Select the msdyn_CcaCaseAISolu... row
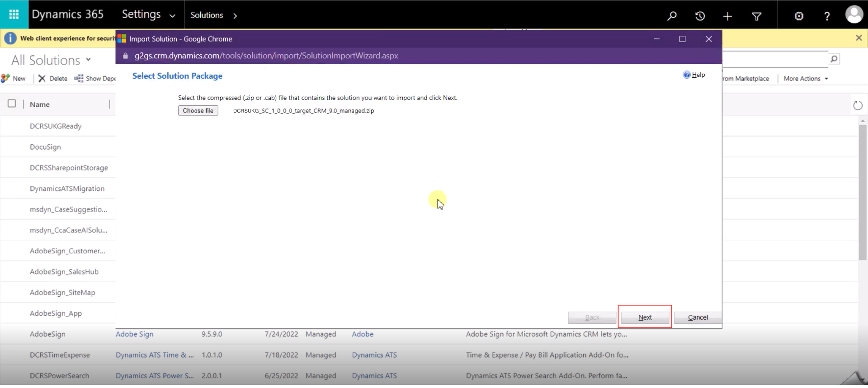 pos(58,230)
